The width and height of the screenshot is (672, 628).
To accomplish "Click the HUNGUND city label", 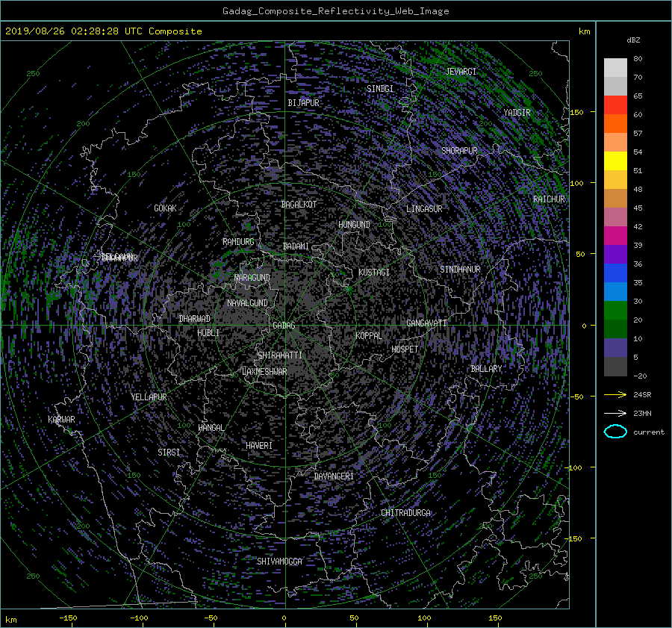I will pyautogui.click(x=354, y=225).
